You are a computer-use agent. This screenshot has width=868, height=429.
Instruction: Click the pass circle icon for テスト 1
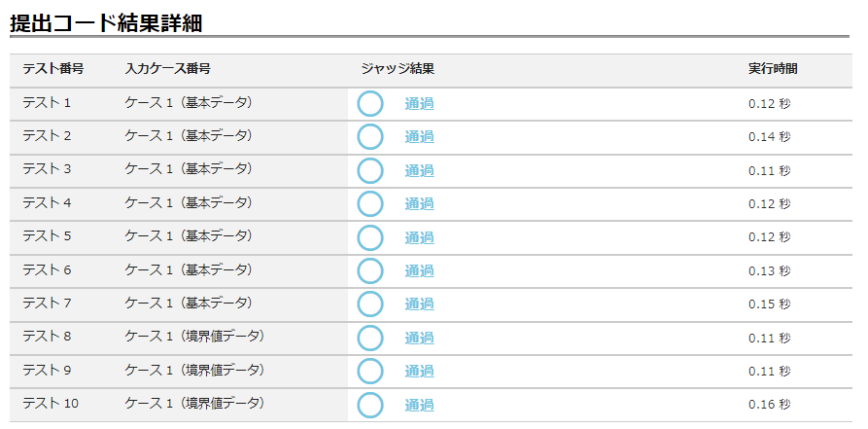[370, 104]
